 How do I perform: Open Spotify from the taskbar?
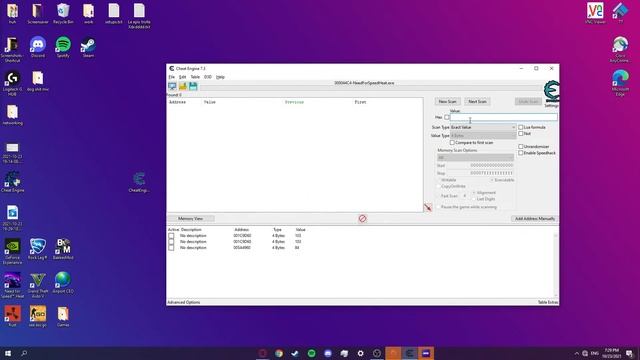coord(311,353)
